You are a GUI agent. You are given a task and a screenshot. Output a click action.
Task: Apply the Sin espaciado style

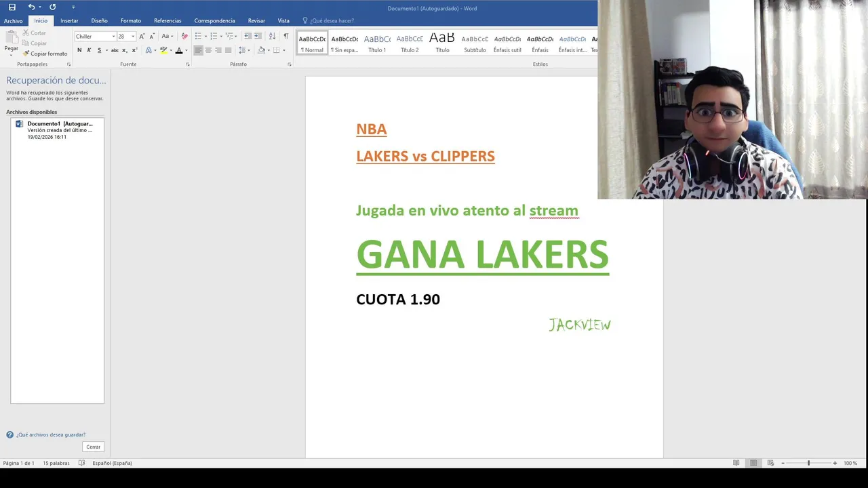(x=344, y=43)
